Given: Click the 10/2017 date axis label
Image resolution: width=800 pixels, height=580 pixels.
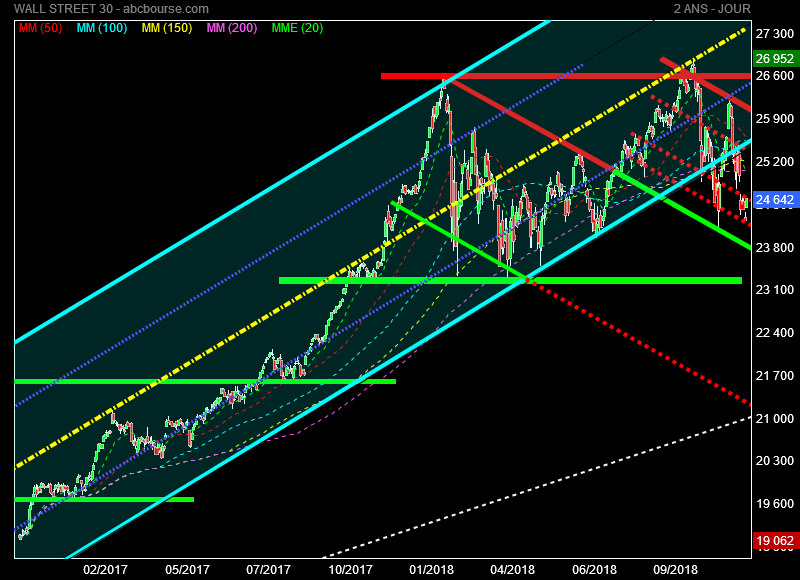Looking at the screenshot, I should (350, 569).
